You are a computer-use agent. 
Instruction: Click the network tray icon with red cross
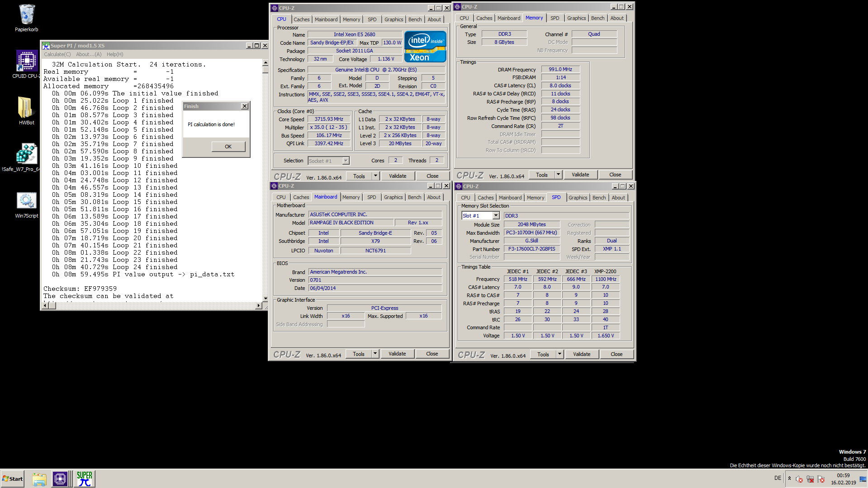point(810,479)
